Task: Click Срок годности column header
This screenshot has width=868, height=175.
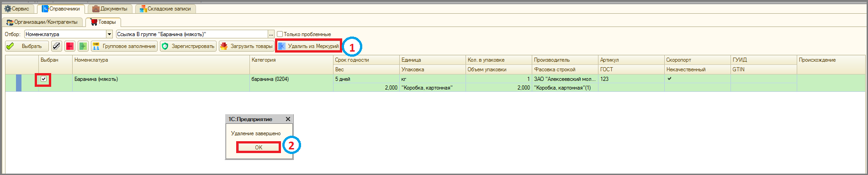Action: pyautogui.click(x=366, y=60)
